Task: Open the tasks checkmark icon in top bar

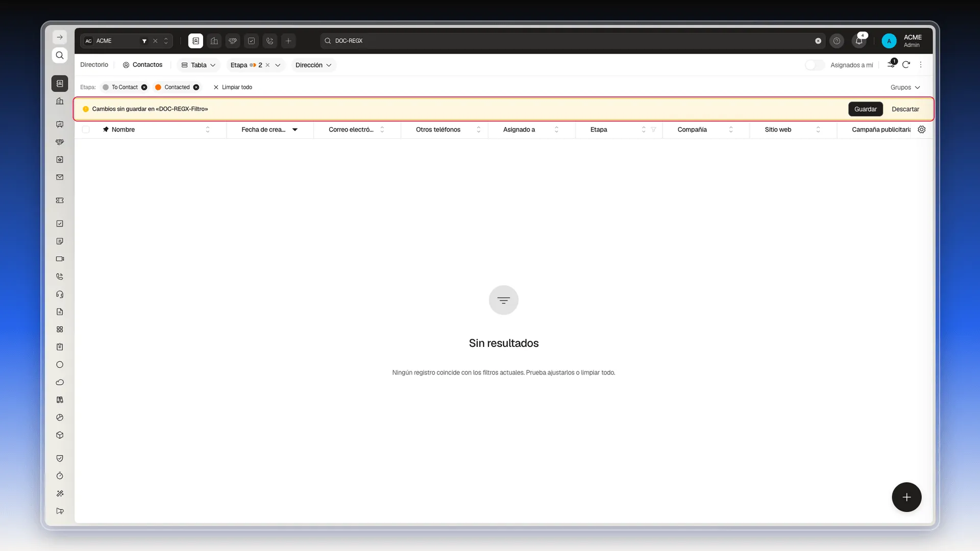Action: pyautogui.click(x=251, y=41)
